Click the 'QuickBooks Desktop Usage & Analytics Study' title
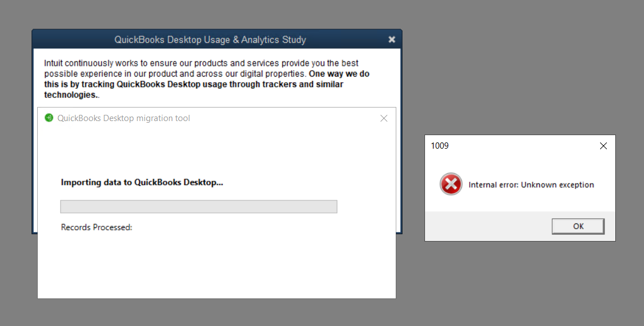644x326 pixels. tap(210, 40)
